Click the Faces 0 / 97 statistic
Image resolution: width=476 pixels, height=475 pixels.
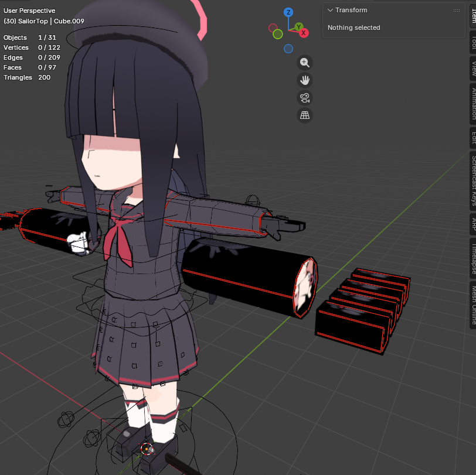click(30, 67)
